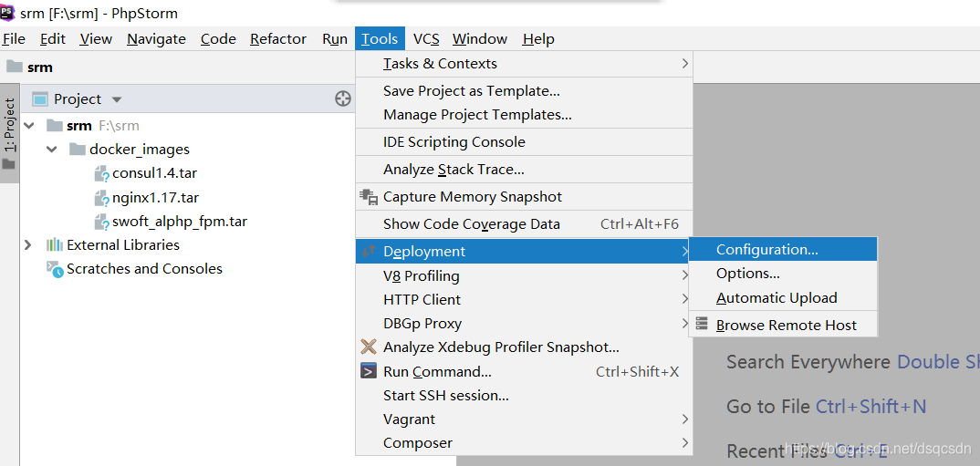
Task: Click the Search Everywhere hint text
Action: (x=808, y=362)
